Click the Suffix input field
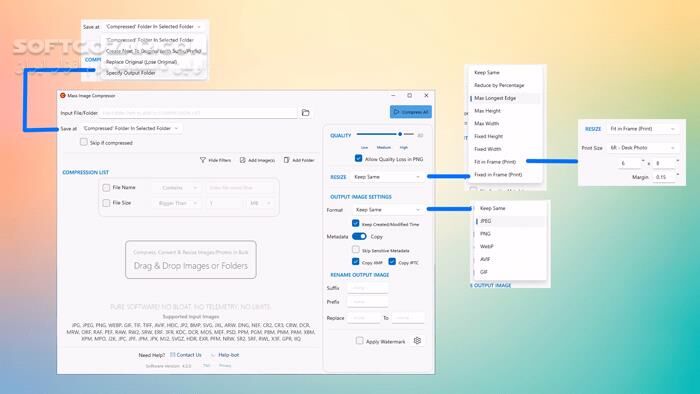Image resolution: width=700 pixels, height=394 pixels. 368,288
